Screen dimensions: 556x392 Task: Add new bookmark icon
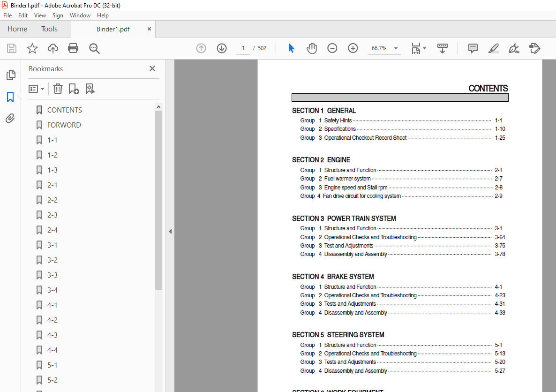tap(74, 89)
